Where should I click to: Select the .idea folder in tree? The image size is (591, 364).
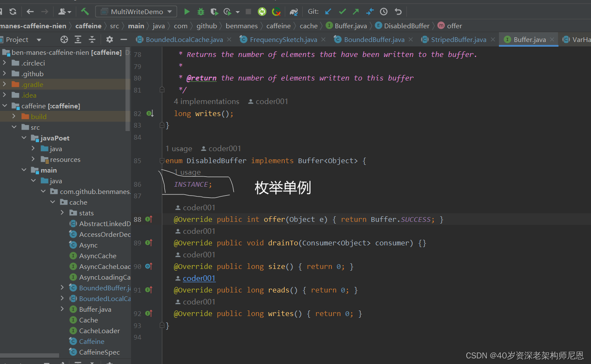coord(29,95)
